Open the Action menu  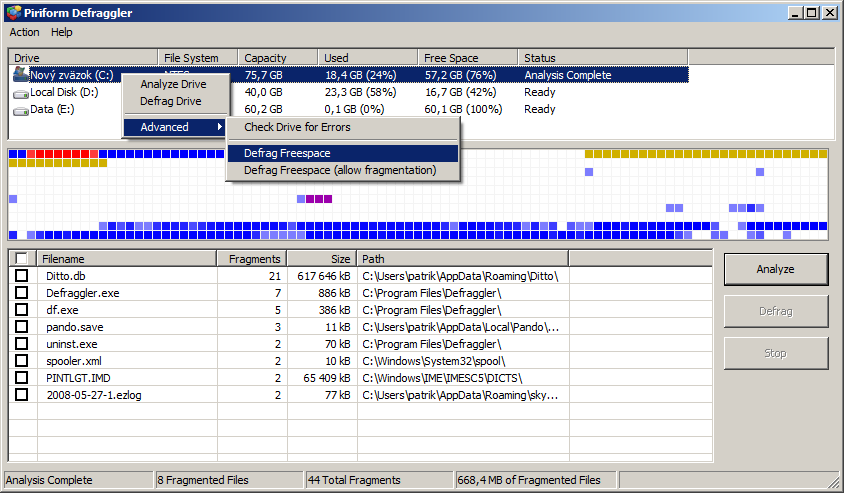coord(25,33)
